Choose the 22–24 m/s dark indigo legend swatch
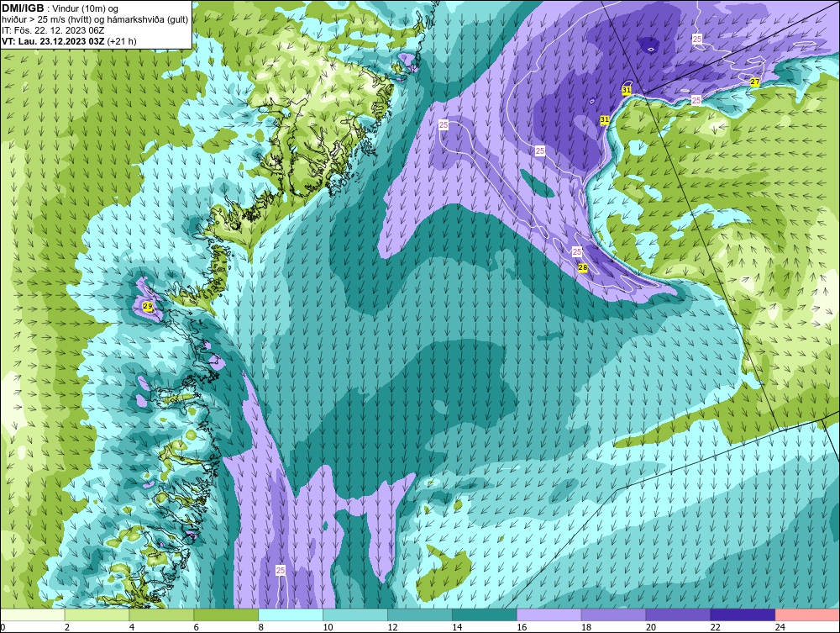 click(743, 615)
